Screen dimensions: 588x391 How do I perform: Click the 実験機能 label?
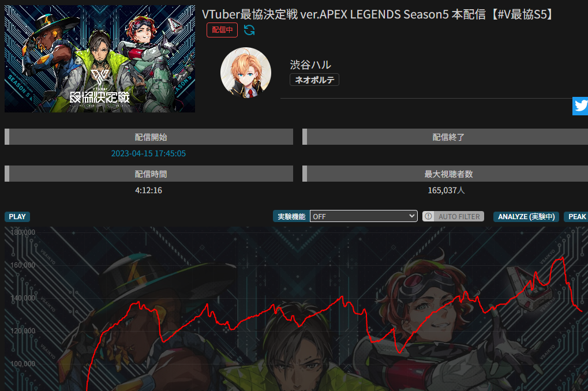[291, 216]
